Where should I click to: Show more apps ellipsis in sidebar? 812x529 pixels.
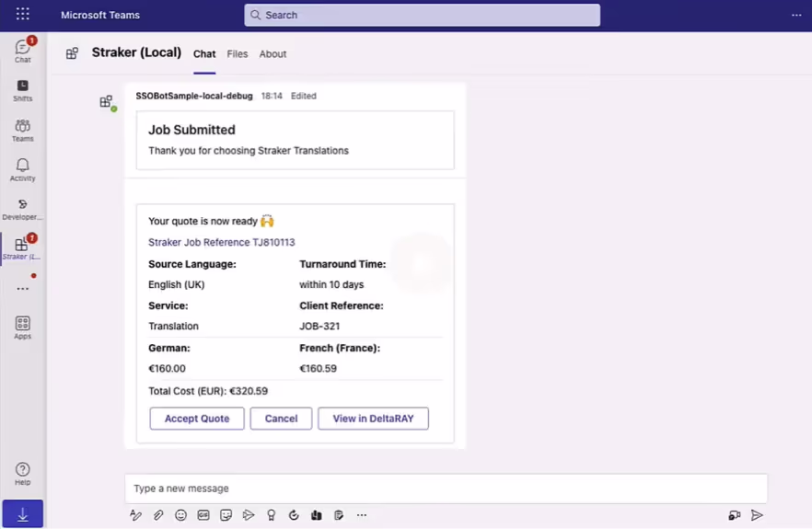click(23, 289)
